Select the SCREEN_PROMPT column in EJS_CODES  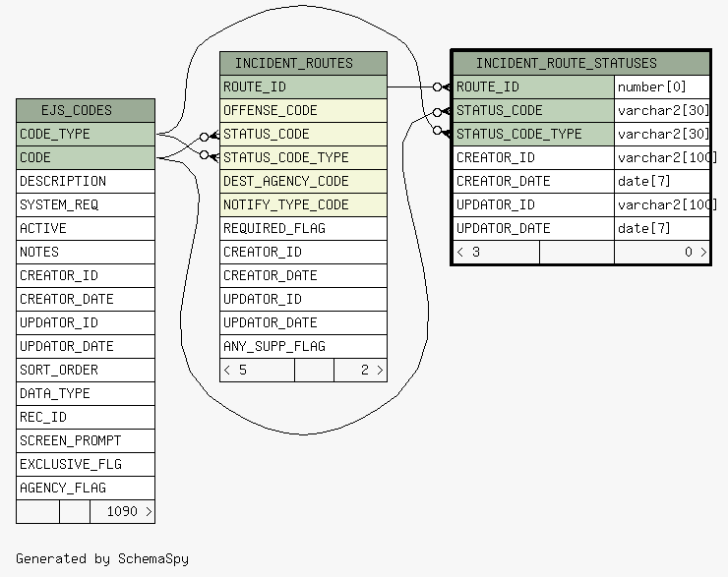(86, 440)
